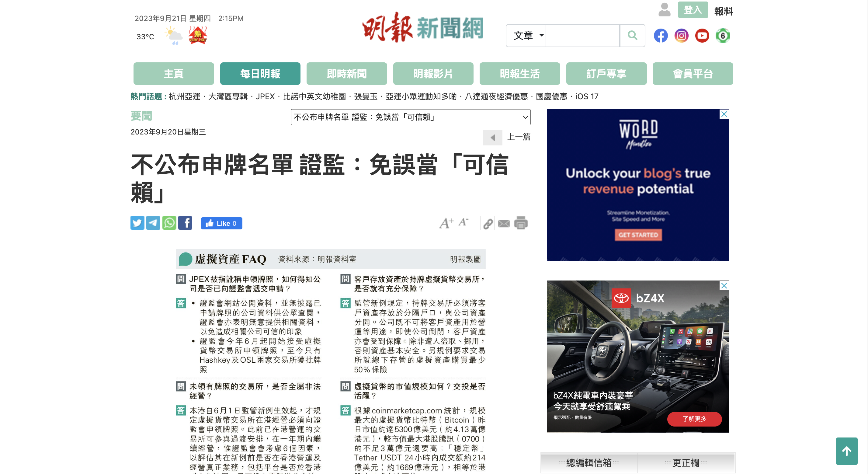Decrease article font size A-
Image resolution: width=868 pixels, height=474 pixels.
464,222
